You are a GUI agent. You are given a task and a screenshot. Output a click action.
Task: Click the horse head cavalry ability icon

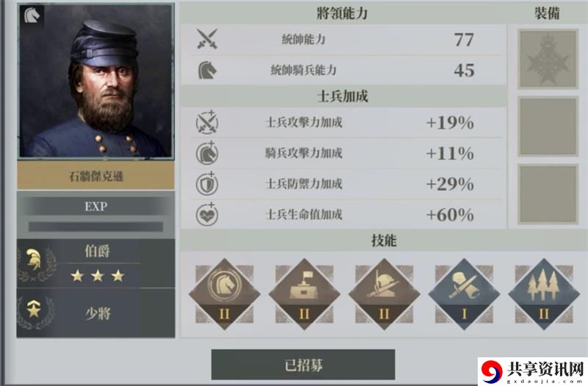[x=207, y=70]
